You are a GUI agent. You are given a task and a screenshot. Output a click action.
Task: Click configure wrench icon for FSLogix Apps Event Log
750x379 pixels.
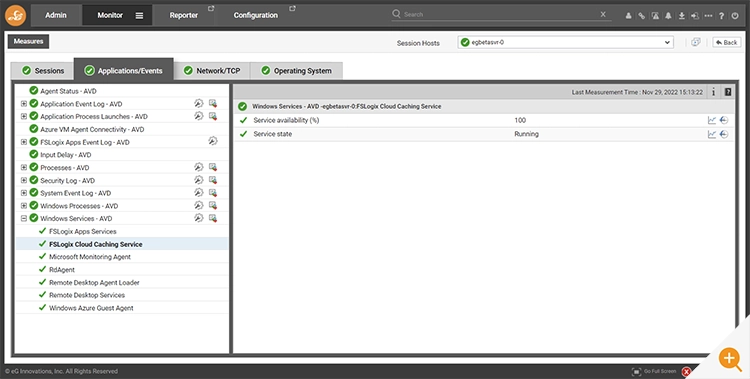pos(213,141)
